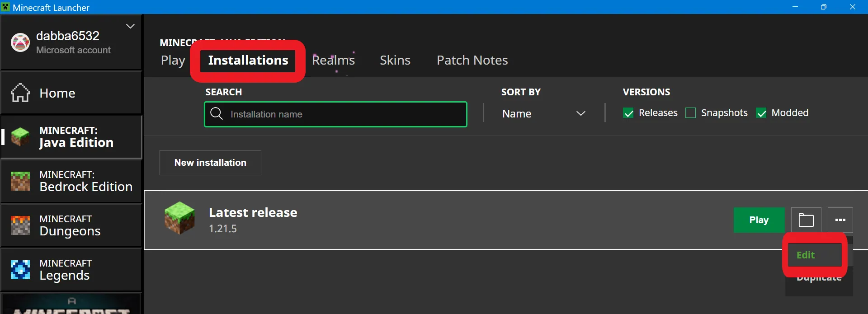Uncheck the Releases checkbox
This screenshot has width=868, height=314.
[628, 113]
